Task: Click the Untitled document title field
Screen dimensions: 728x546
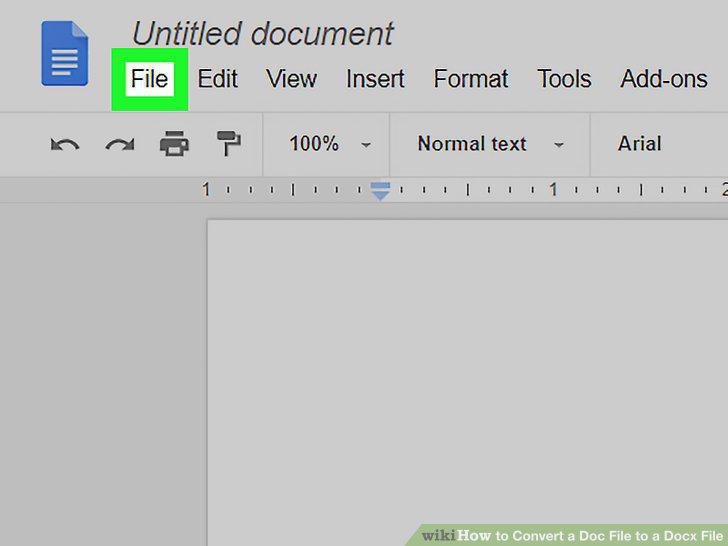Action: pyautogui.click(x=263, y=34)
